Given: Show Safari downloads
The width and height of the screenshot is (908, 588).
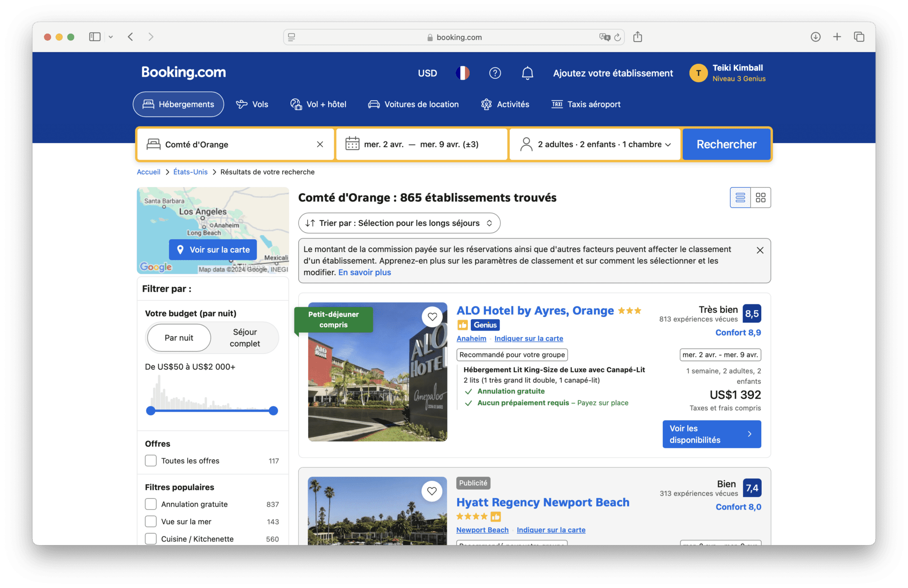Looking at the screenshot, I should pyautogui.click(x=816, y=37).
